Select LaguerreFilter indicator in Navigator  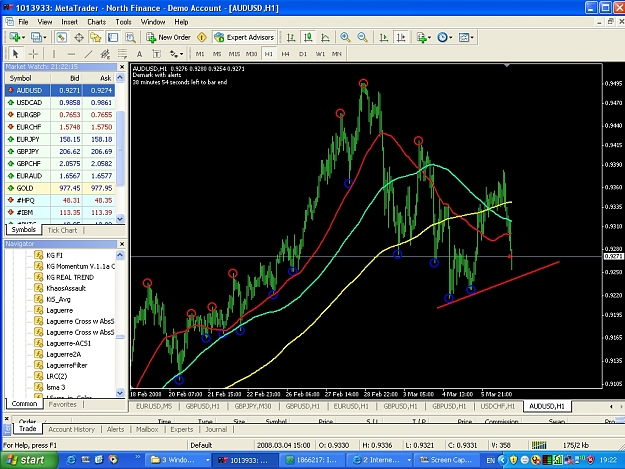[67, 365]
